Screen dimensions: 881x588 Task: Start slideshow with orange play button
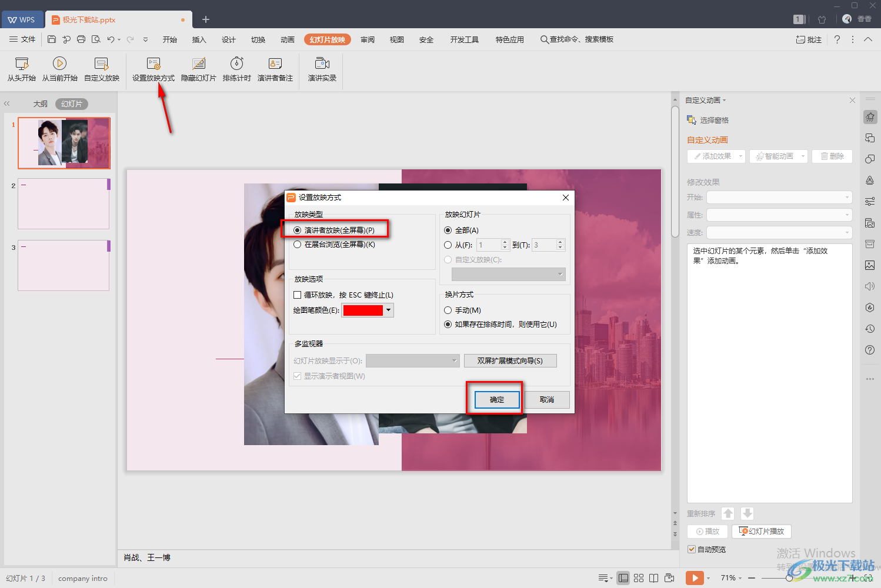point(695,578)
